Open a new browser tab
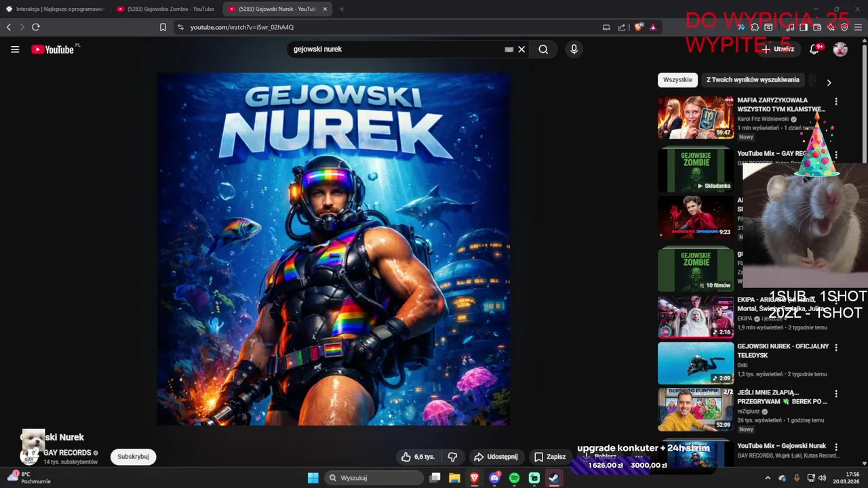The height and width of the screenshot is (488, 868). (x=341, y=9)
